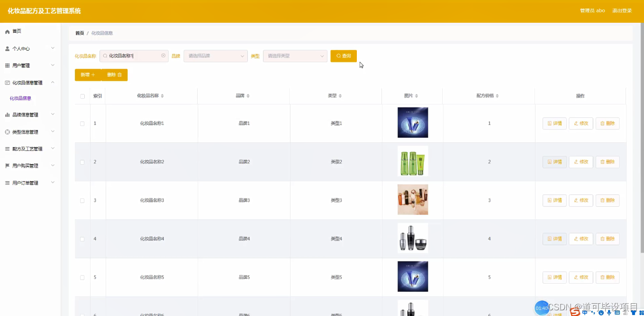Clear the 化妆品名称 search field with the x icon
Image resolution: width=644 pixels, height=316 pixels.
pyautogui.click(x=163, y=56)
